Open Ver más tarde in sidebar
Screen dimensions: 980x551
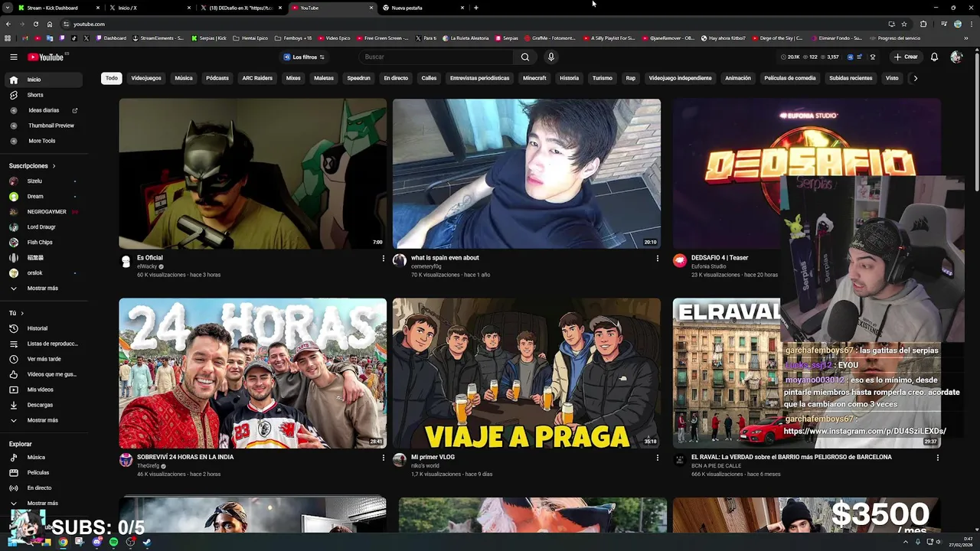tap(44, 359)
